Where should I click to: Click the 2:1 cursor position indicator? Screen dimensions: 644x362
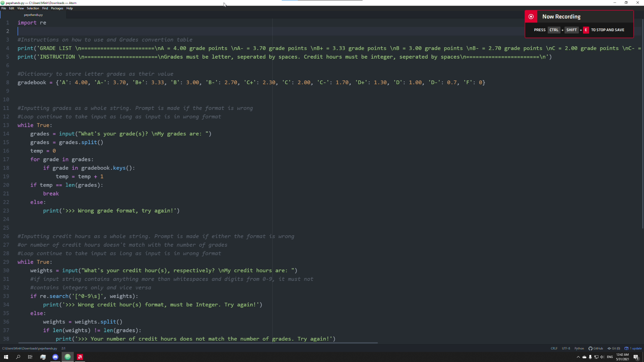(63, 348)
